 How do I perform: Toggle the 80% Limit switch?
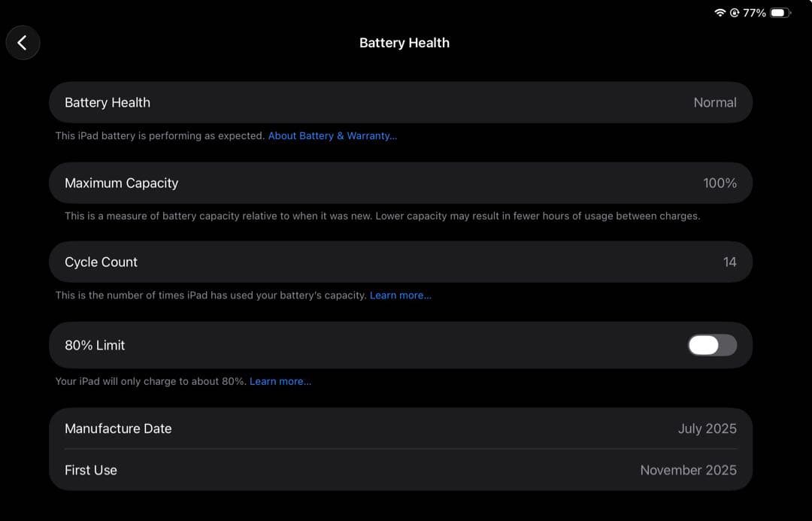pos(712,345)
